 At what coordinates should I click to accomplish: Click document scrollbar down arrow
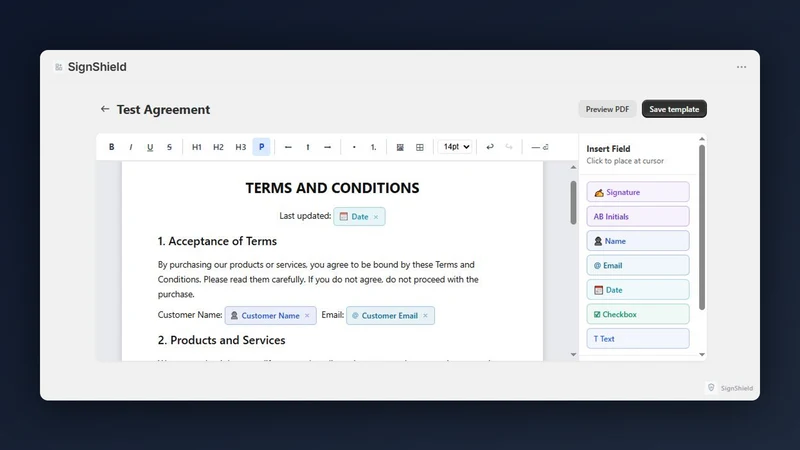pyautogui.click(x=573, y=354)
